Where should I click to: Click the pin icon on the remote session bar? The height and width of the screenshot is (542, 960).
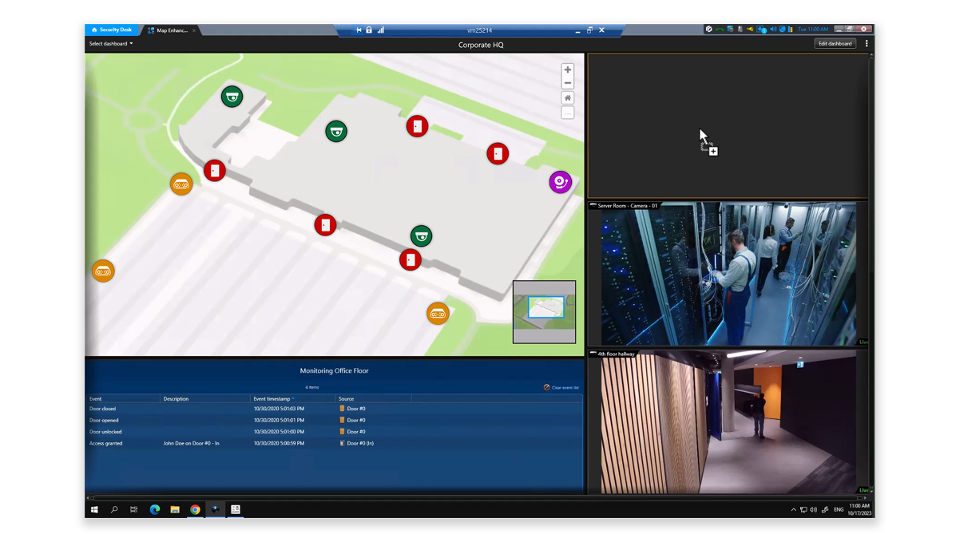point(358,30)
